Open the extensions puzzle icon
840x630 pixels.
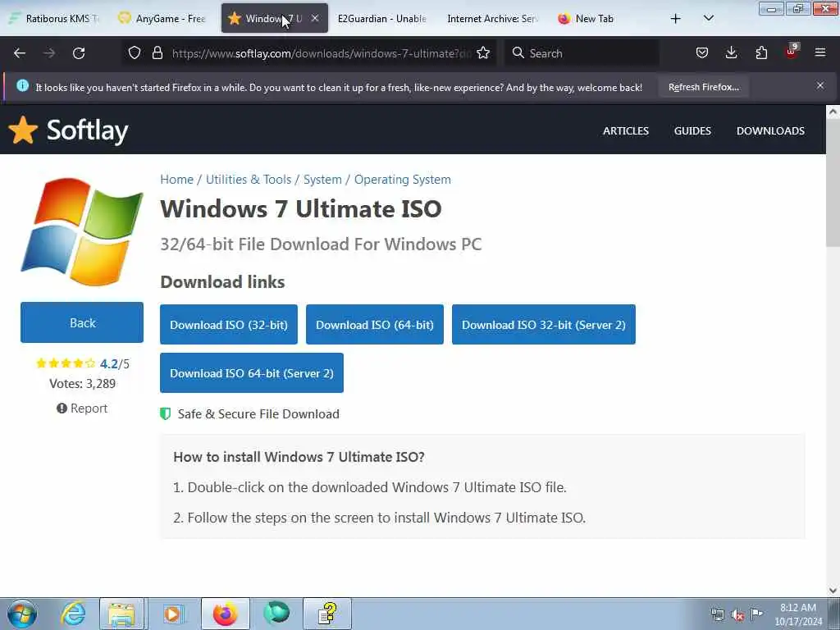(x=761, y=52)
